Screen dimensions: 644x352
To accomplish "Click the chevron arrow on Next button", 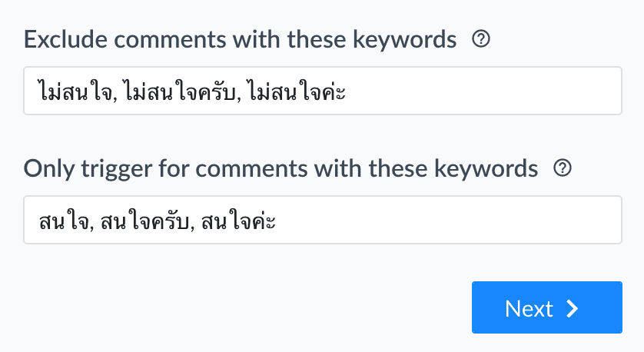I will [572, 308].
